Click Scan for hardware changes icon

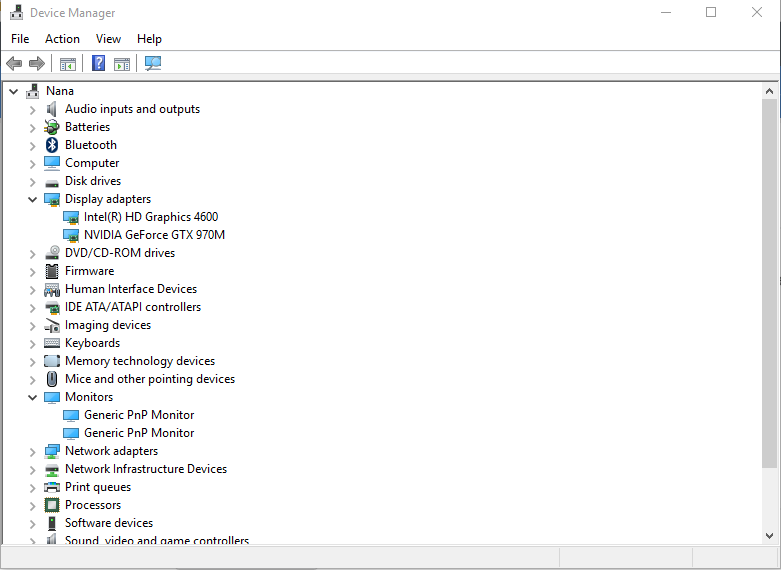coord(153,63)
